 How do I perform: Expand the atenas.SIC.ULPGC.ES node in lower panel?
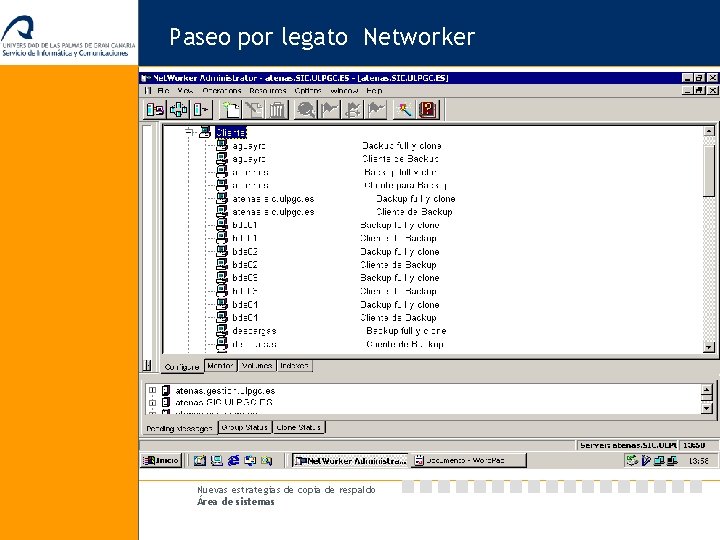tap(152, 403)
